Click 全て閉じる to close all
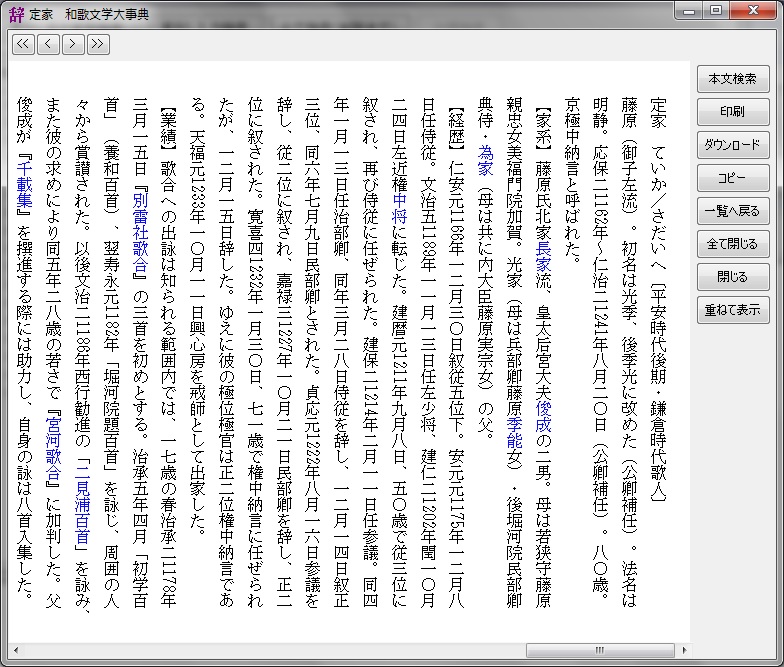 (x=733, y=244)
